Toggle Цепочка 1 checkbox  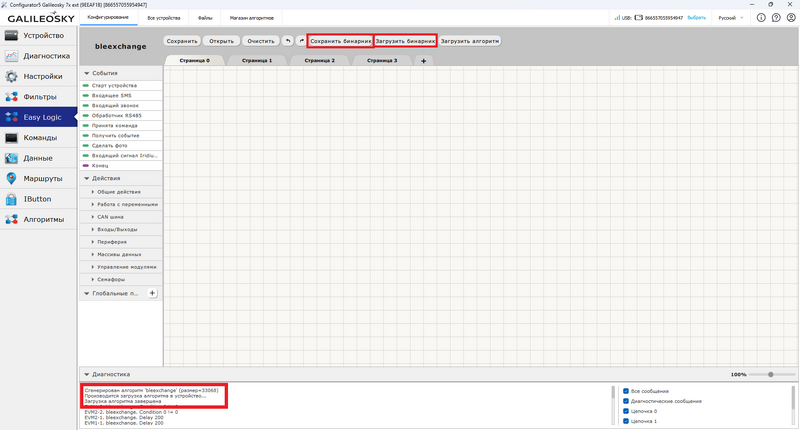pos(626,421)
